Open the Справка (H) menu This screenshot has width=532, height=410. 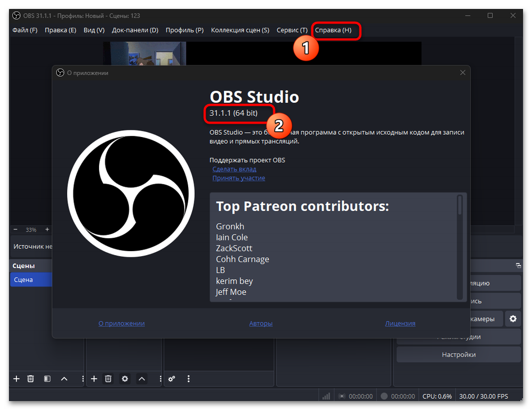coord(335,31)
